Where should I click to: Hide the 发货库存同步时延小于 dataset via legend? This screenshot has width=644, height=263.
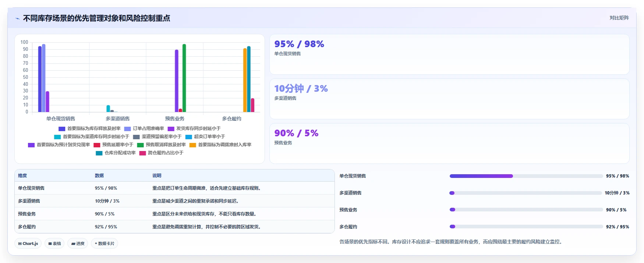[194, 129]
